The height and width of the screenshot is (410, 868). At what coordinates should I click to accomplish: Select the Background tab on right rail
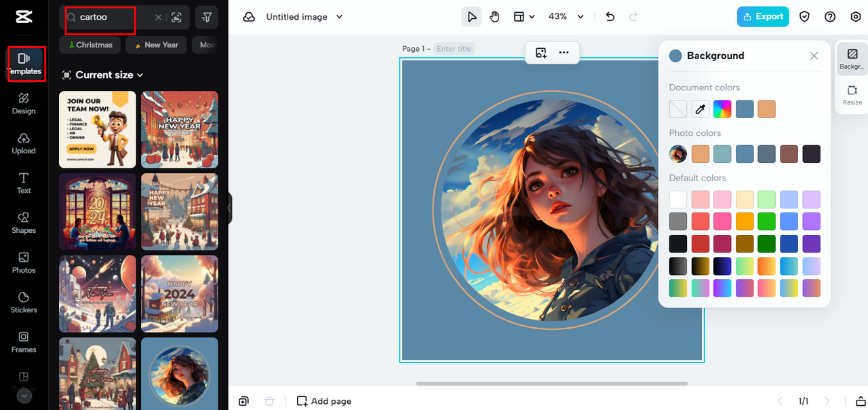pyautogui.click(x=852, y=58)
